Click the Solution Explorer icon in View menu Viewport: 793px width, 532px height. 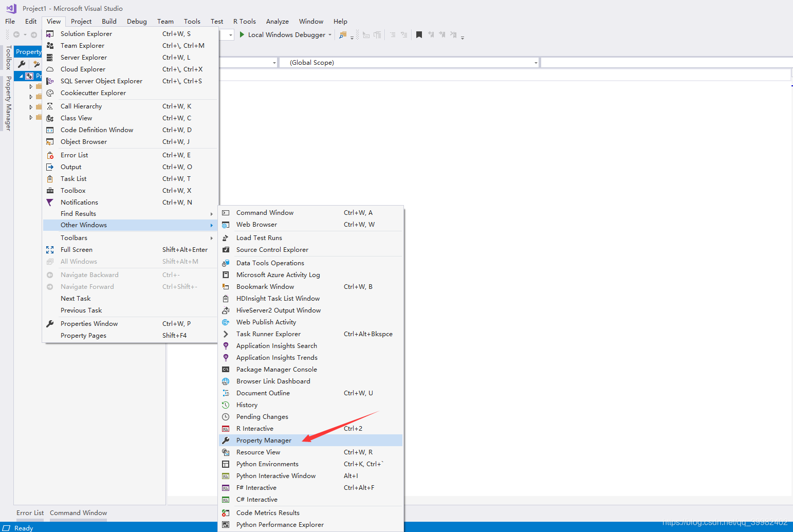pyautogui.click(x=50, y=34)
